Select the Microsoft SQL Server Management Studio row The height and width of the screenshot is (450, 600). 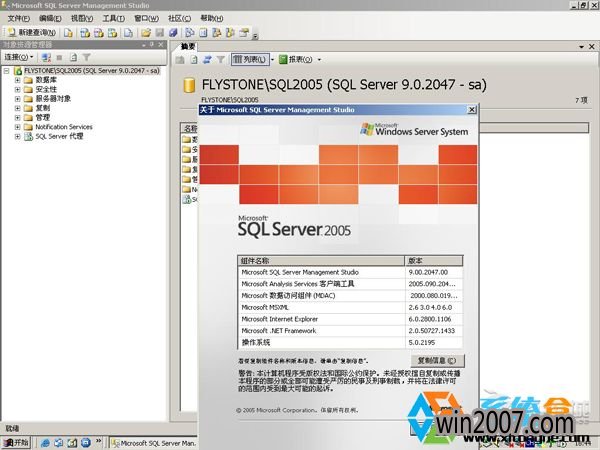pos(350,272)
